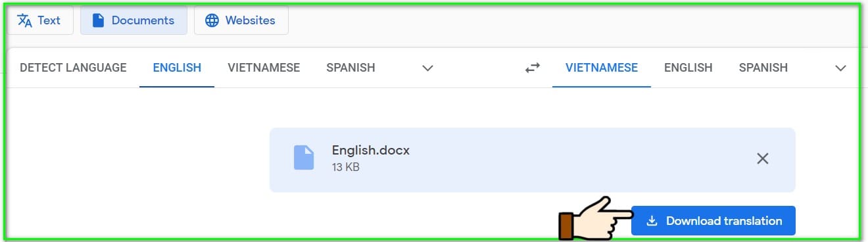Select Vietnamese as target language

601,68
